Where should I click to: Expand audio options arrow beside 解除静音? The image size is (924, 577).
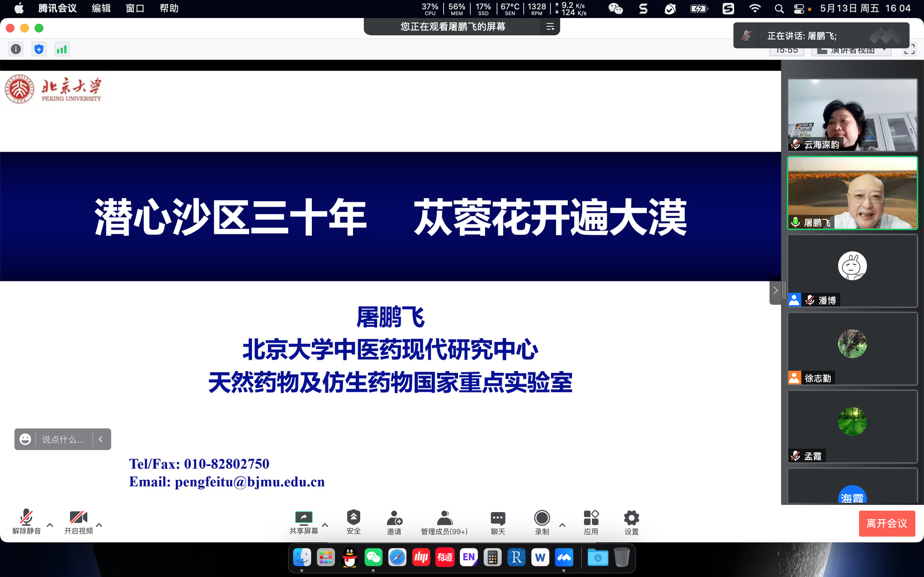tap(50, 525)
